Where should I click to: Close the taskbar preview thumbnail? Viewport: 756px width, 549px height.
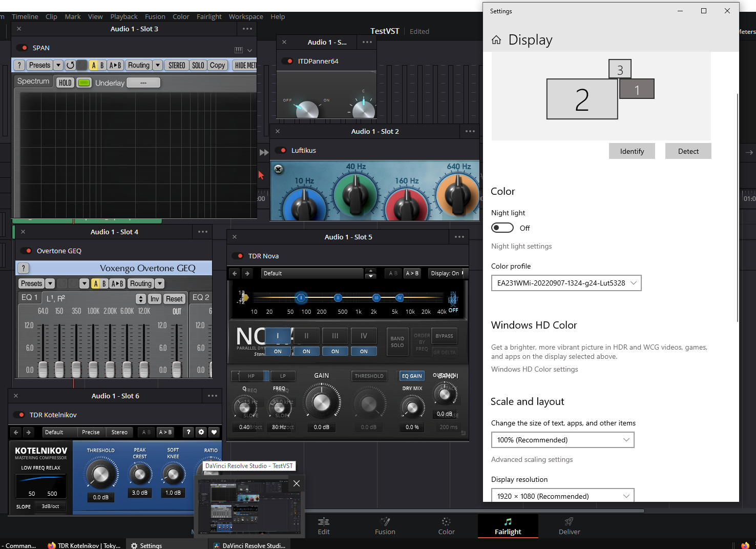point(297,483)
